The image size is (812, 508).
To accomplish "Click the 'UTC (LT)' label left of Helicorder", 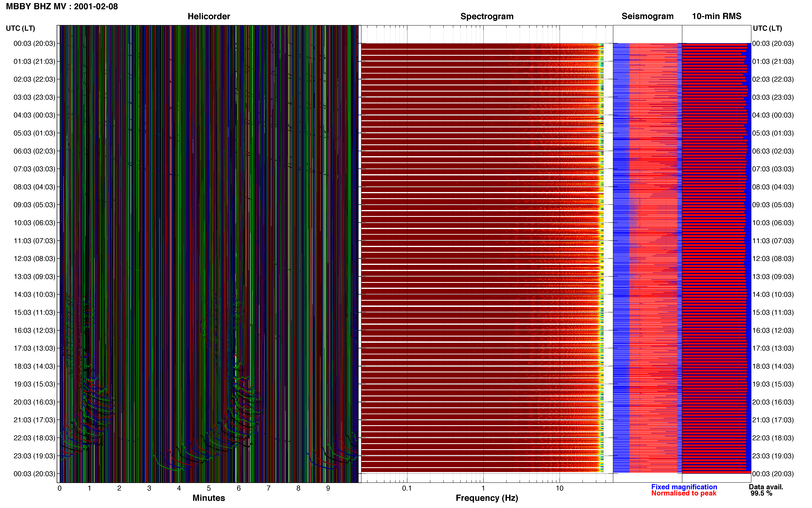I will [x=21, y=28].
